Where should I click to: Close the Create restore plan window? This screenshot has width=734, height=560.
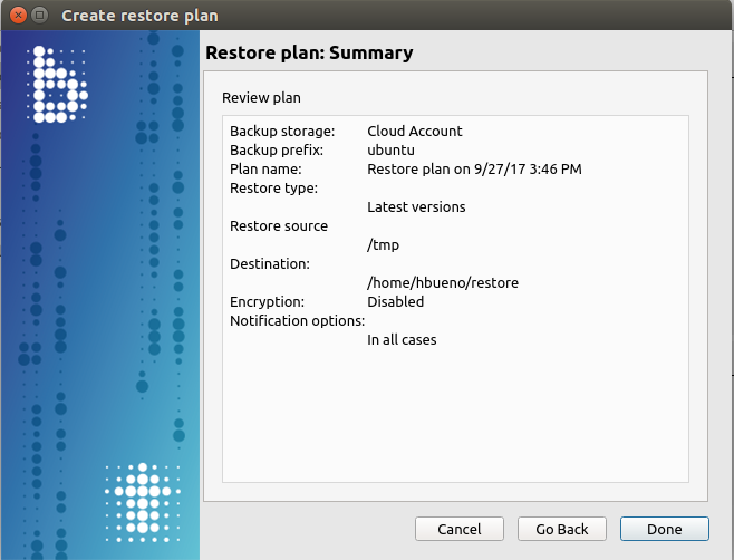coord(18,15)
